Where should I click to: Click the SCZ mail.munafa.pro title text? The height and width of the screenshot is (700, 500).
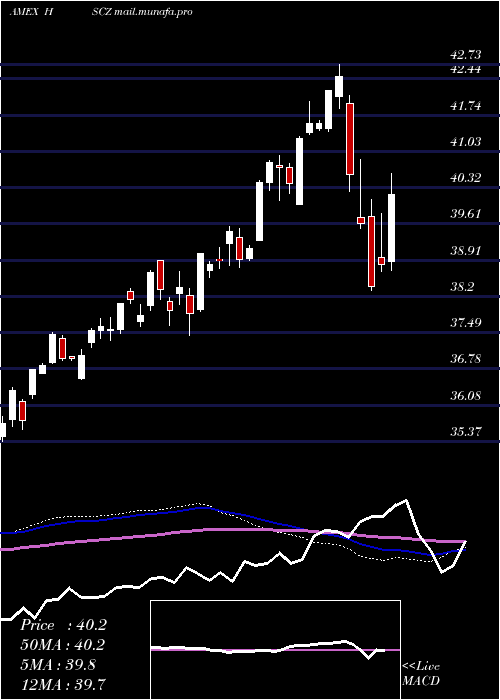coord(142,12)
